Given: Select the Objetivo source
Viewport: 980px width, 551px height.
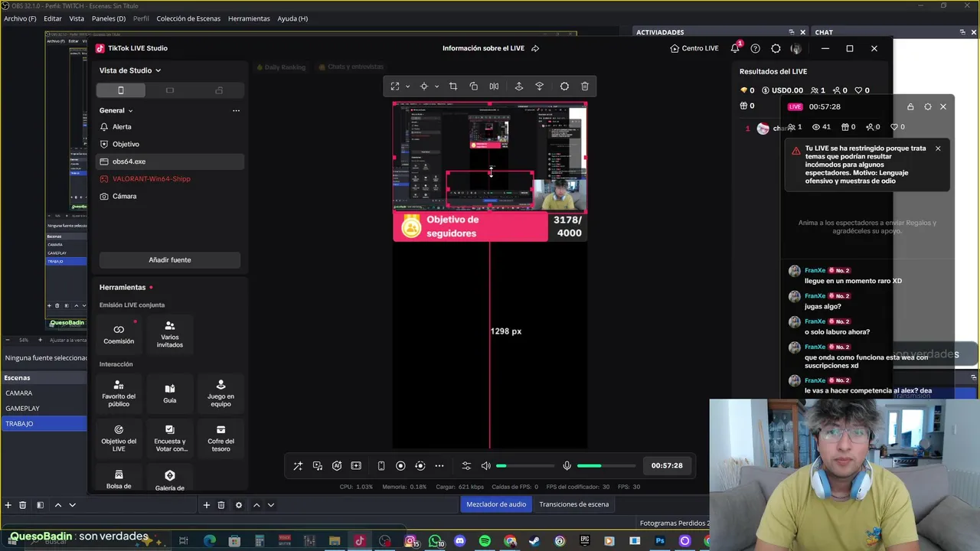Looking at the screenshot, I should pos(170,144).
